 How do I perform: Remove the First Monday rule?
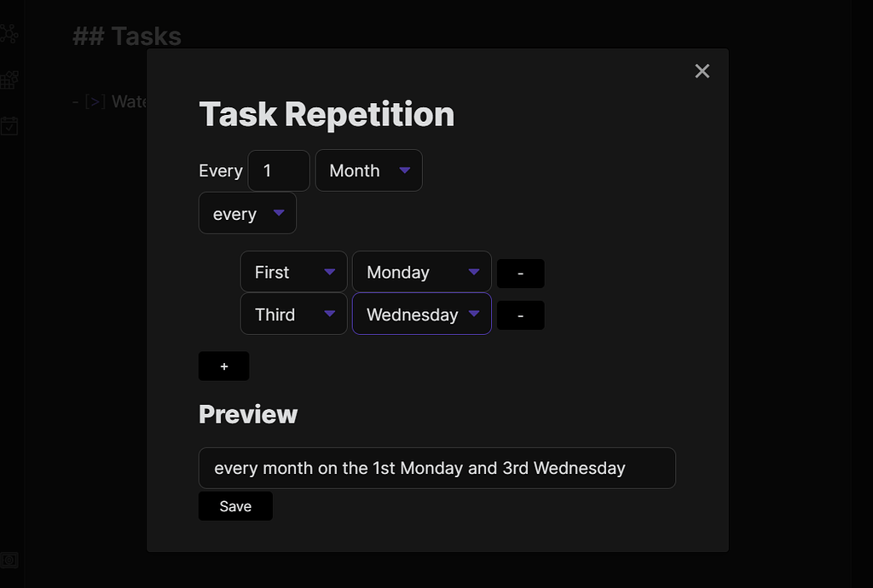click(x=520, y=273)
